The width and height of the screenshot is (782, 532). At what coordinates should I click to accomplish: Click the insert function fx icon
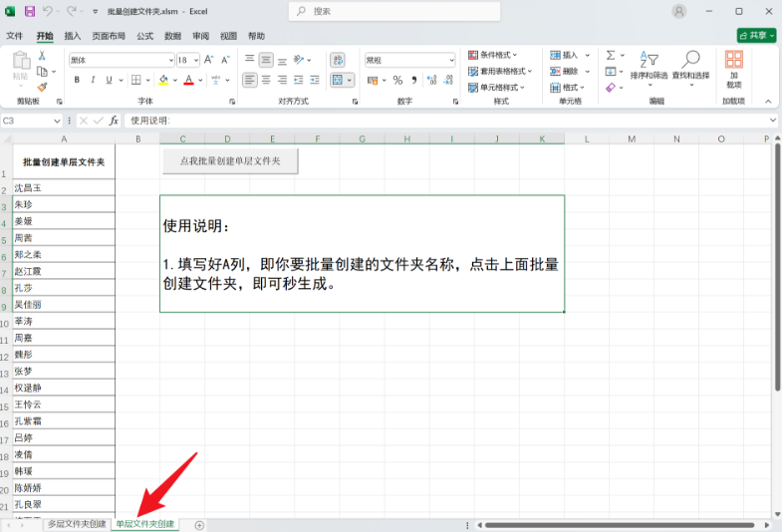[x=114, y=121]
